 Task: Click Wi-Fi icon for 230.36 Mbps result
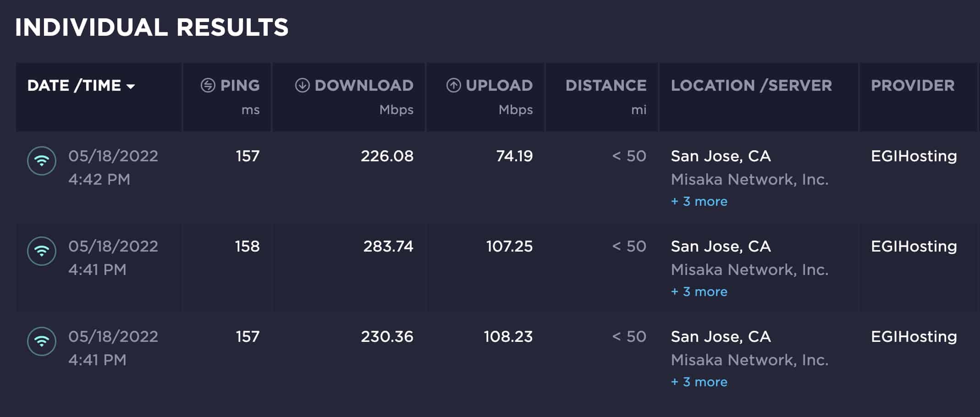click(42, 341)
